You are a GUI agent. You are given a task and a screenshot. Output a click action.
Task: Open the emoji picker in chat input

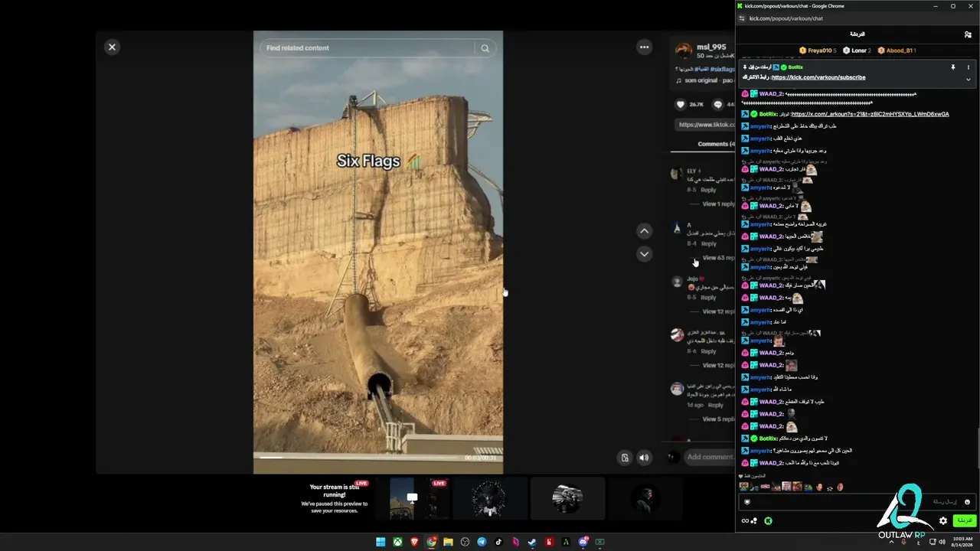(x=967, y=502)
